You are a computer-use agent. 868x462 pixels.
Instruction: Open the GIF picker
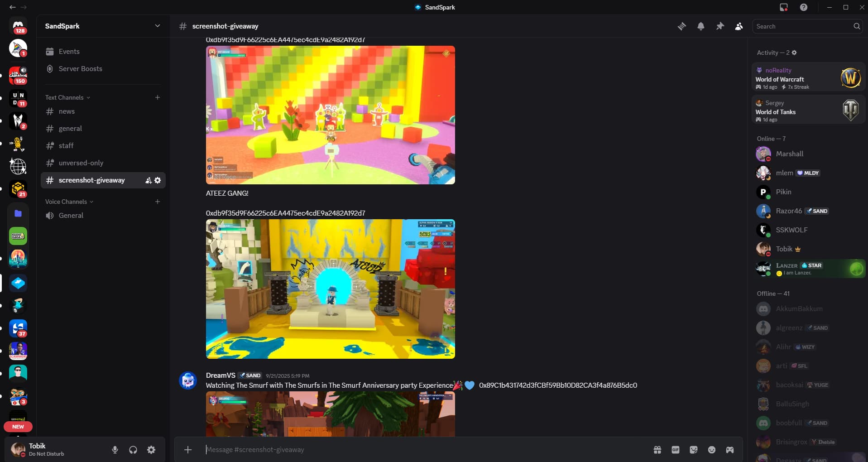point(676,450)
